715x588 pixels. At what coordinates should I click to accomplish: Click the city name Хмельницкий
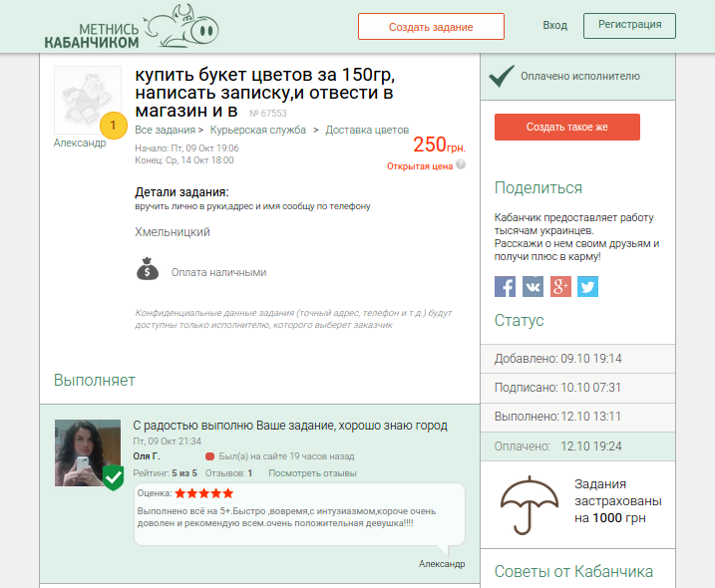tap(173, 232)
